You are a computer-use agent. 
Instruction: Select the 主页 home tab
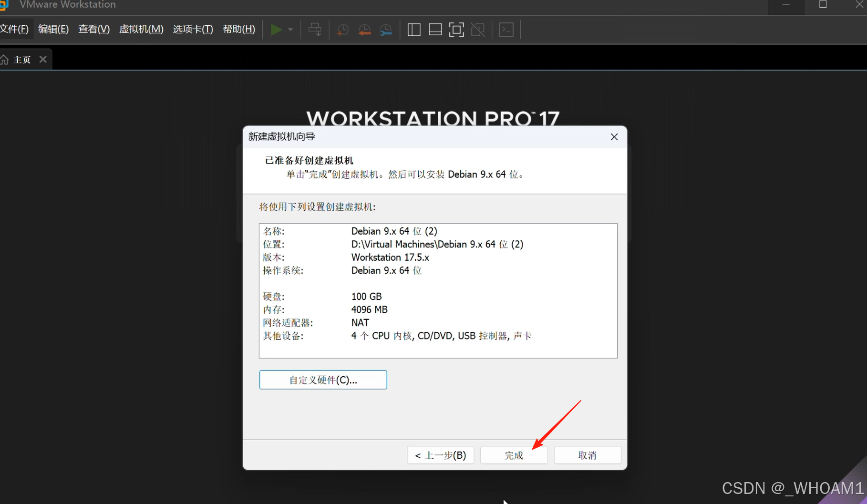pos(22,60)
